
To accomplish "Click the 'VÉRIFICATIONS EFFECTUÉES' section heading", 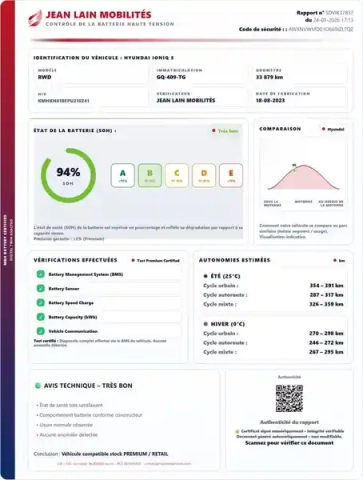I will (75, 260).
